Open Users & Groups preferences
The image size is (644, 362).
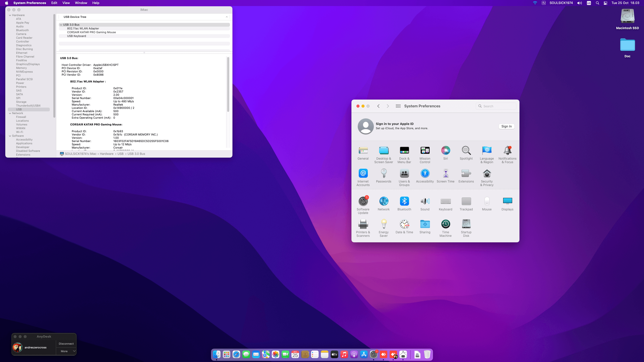(x=404, y=177)
